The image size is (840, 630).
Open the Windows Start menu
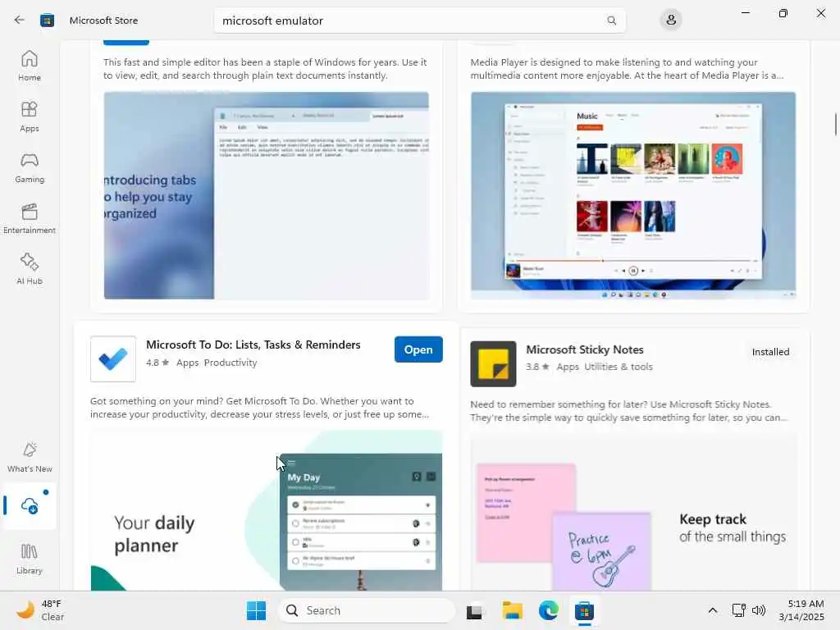(256, 610)
